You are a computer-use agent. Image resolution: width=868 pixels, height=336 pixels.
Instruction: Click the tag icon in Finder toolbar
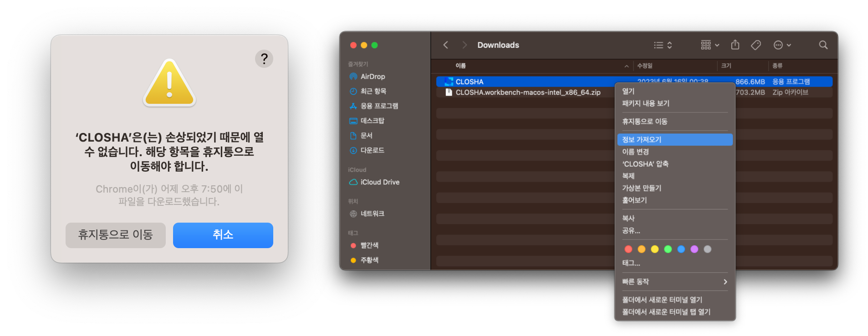tap(756, 45)
